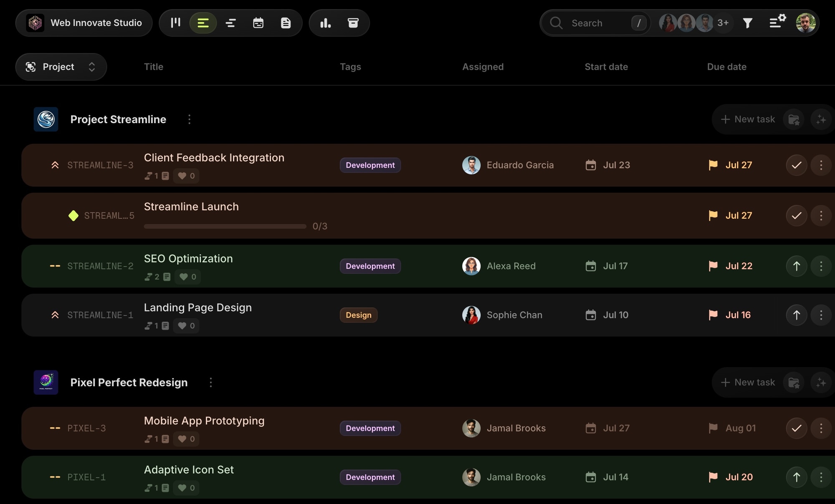The image size is (835, 504).
Task: Sort by the Tags column header
Action: point(350,67)
